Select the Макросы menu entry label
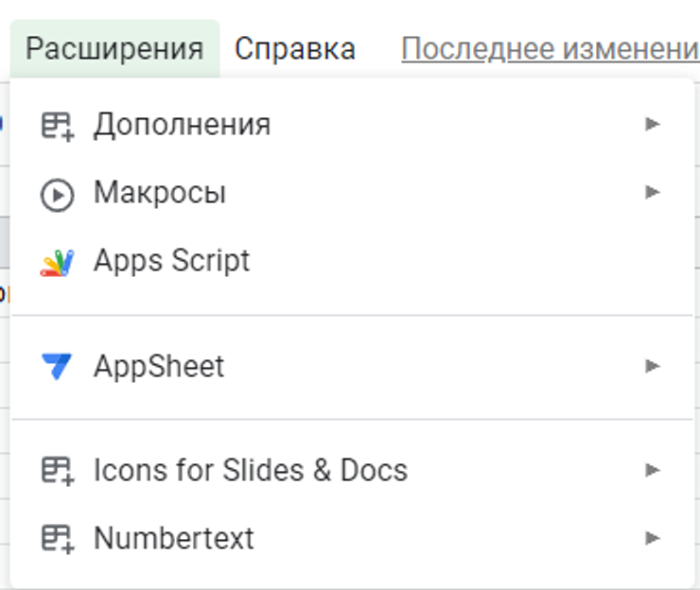Image resolution: width=700 pixels, height=590 pixels. (x=160, y=193)
